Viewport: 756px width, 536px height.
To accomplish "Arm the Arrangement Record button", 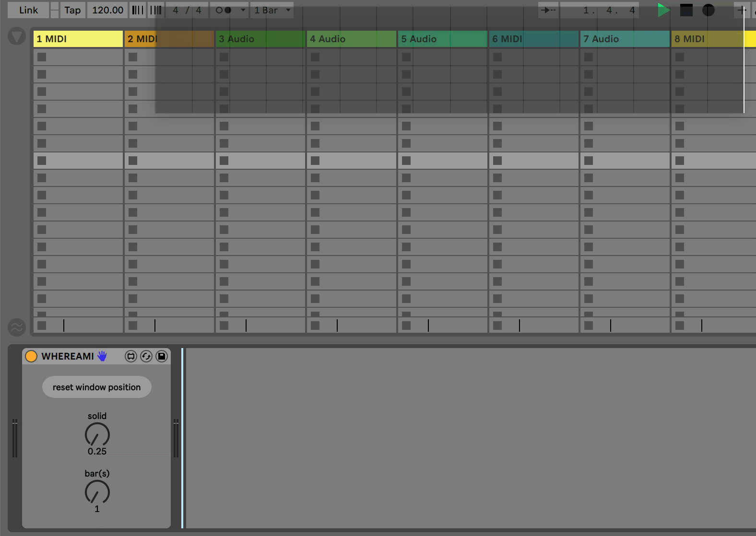I will click(709, 10).
